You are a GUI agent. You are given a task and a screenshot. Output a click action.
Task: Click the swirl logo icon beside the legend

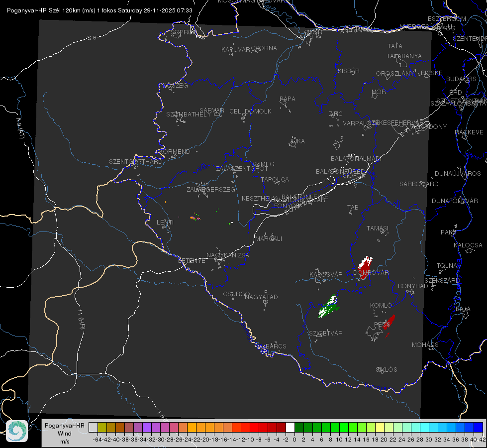coord(17,431)
